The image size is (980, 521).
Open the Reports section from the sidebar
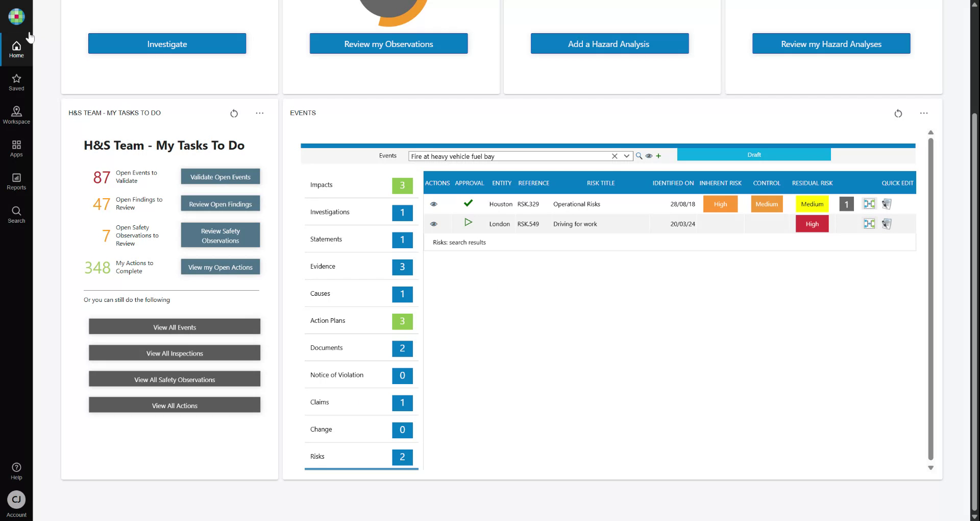coord(16,182)
